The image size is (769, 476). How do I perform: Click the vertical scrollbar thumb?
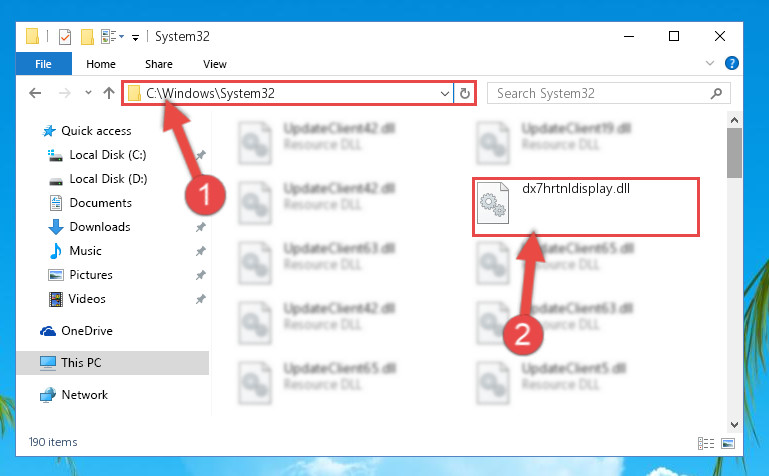click(x=734, y=153)
